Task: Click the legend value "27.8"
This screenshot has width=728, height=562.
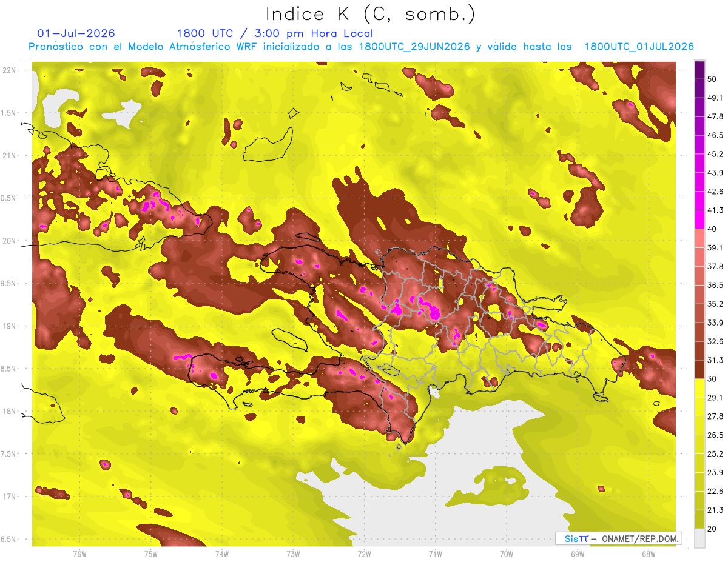Action: (715, 416)
